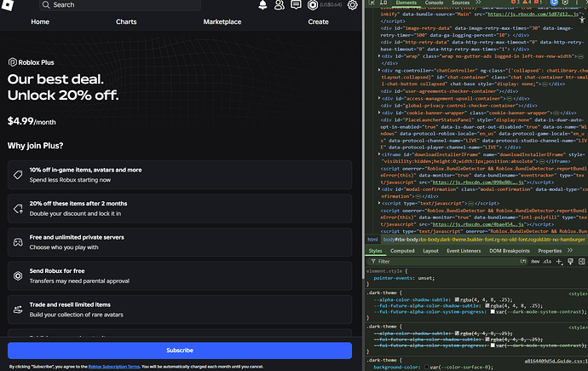
Task: Click the accessibility tree icon in Elements panel
Action: 582,20
